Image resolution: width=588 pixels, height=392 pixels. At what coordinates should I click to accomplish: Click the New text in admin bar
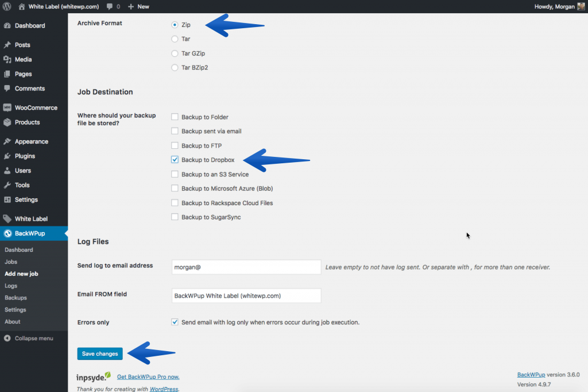coord(143,6)
